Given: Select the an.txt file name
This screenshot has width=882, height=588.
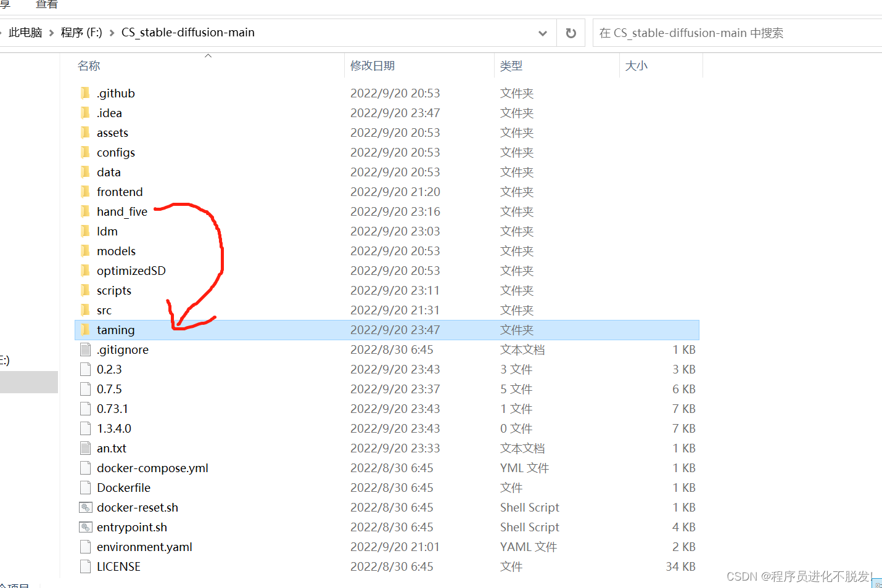Looking at the screenshot, I should click(112, 448).
